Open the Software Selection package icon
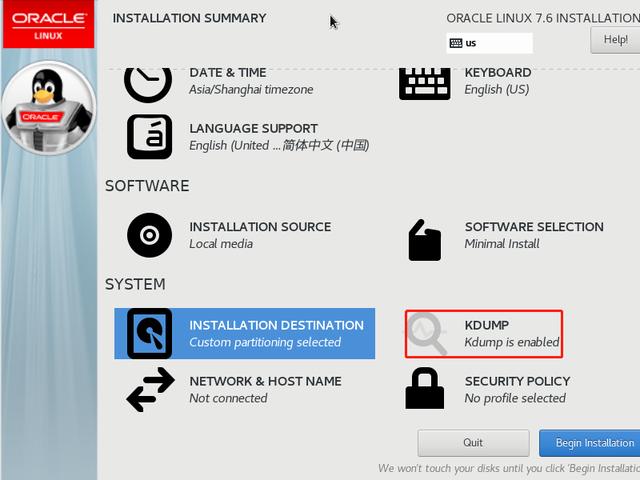 point(424,240)
